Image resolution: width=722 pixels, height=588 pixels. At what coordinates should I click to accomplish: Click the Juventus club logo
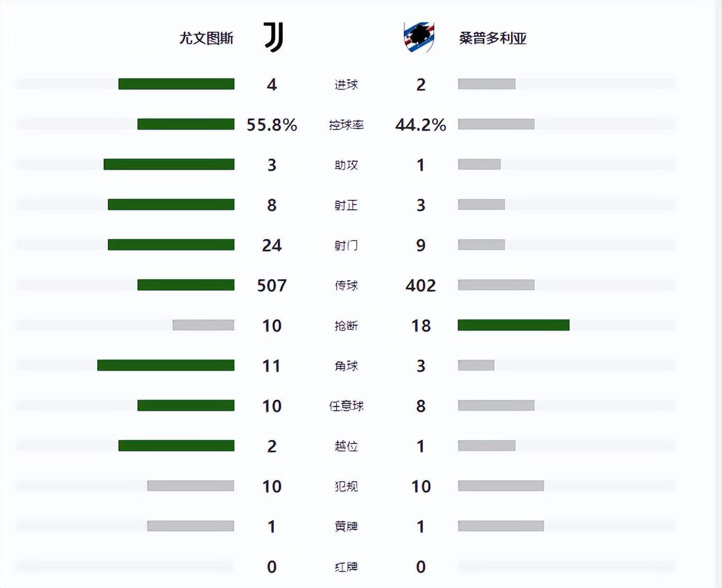(273, 37)
